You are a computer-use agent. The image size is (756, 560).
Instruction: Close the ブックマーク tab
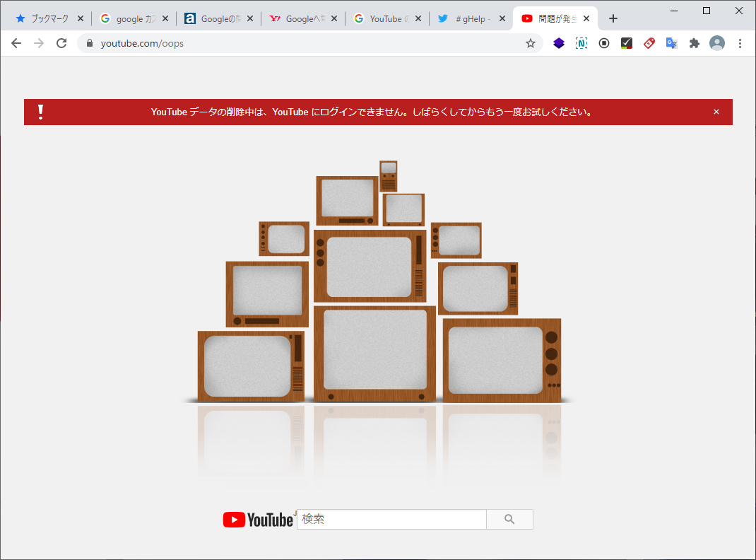pyautogui.click(x=81, y=19)
